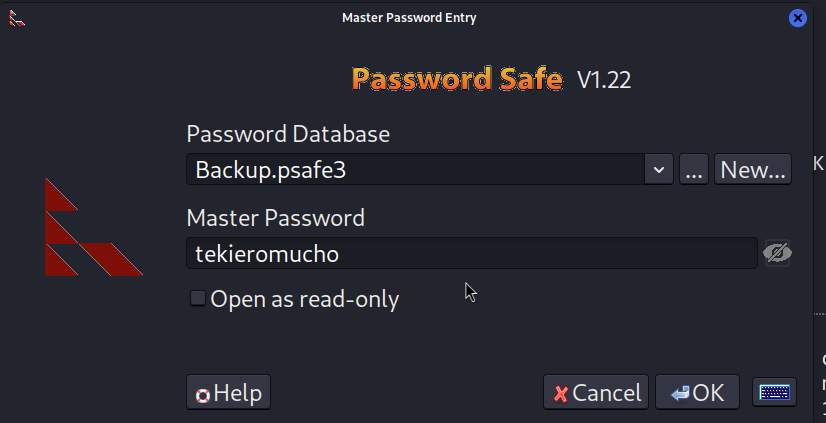Confirm with the OK button
The height and width of the screenshot is (423, 826).
(x=697, y=393)
